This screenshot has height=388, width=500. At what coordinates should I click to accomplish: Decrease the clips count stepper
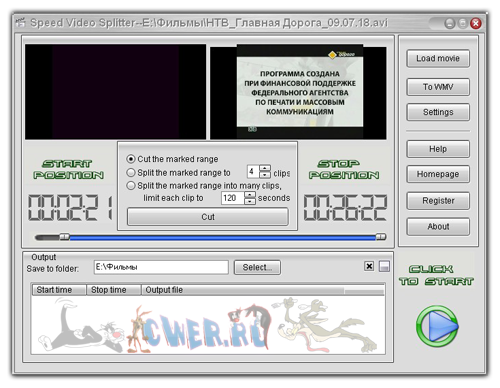pos(265,175)
